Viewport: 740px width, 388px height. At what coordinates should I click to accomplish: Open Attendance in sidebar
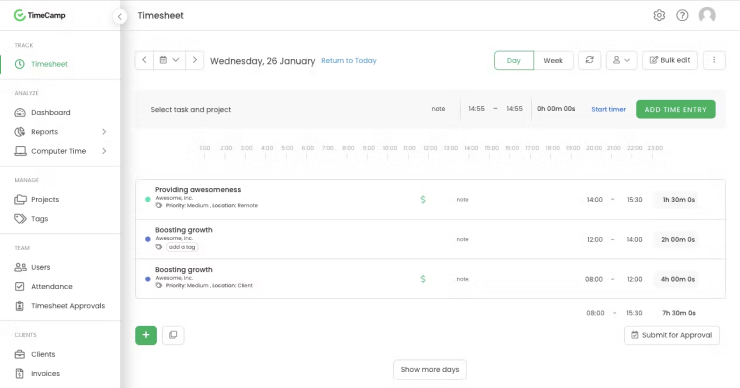[51, 287]
